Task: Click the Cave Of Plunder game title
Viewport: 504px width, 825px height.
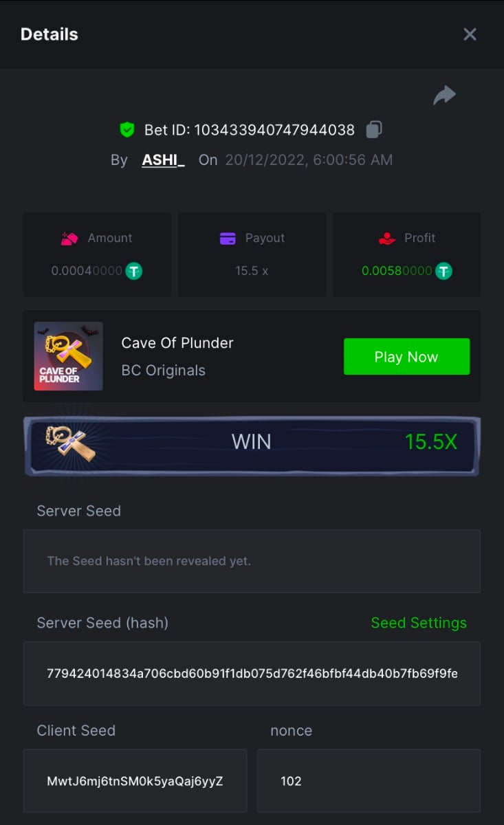Action: click(177, 342)
